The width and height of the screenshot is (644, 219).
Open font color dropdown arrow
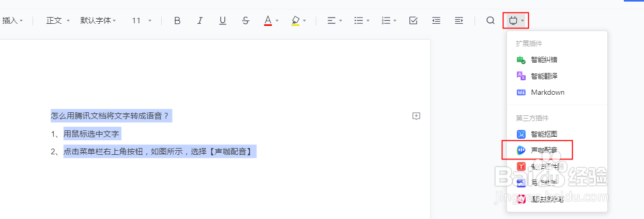(277, 21)
